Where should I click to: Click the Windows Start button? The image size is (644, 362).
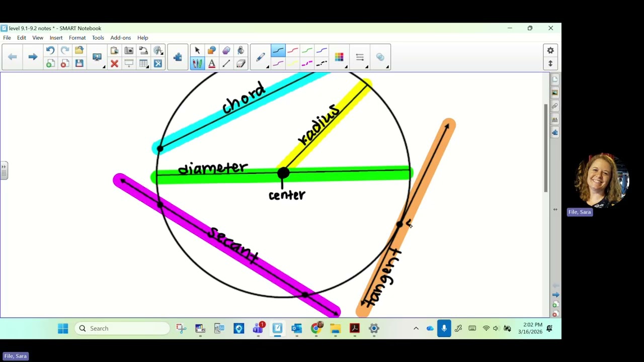click(x=63, y=328)
